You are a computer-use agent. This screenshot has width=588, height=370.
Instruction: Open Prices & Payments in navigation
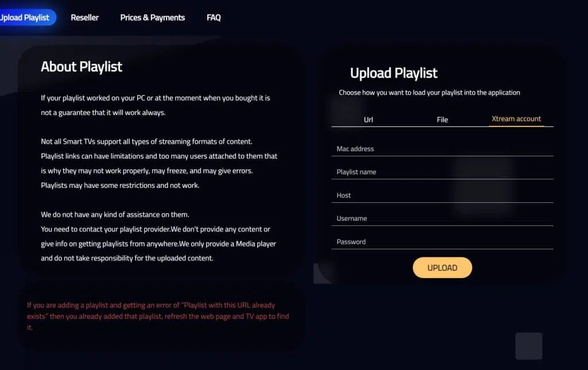(152, 17)
